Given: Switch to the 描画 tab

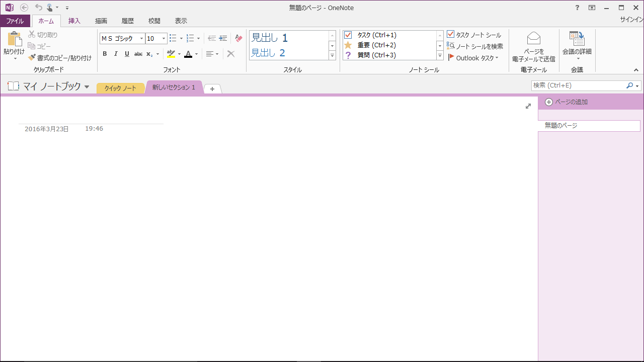Looking at the screenshot, I should [x=101, y=21].
